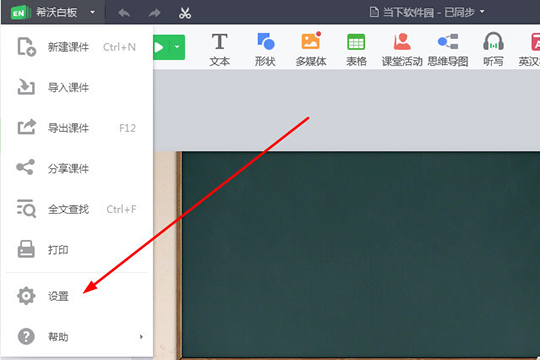
Task: Click the F12 shortcut label
Action: [x=127, y=128]
